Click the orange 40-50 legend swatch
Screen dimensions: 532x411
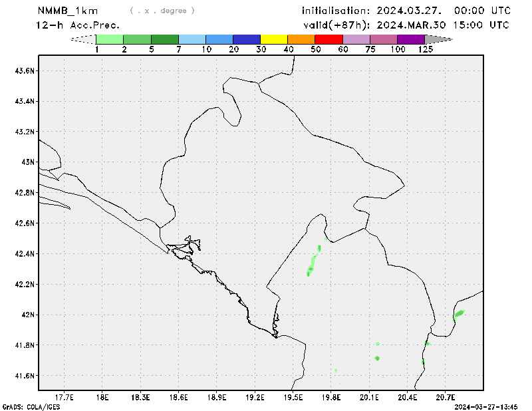pos(301,39)
